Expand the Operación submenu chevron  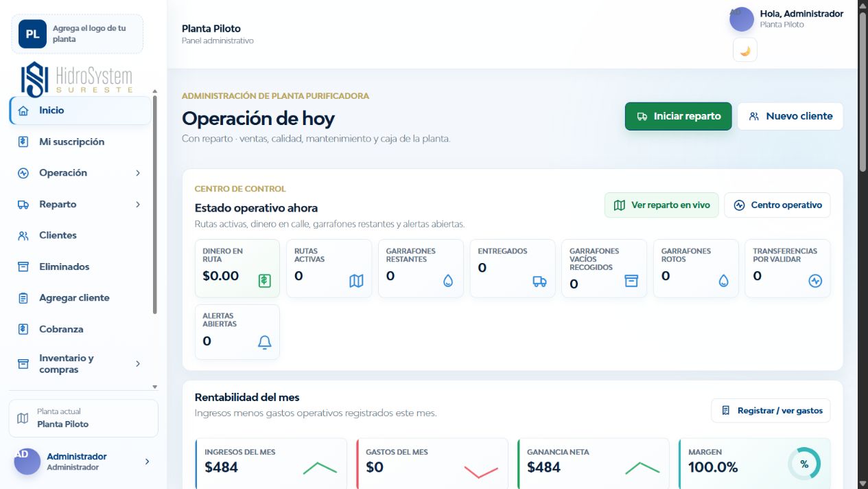pyautogui.click(x=138, y=173)
